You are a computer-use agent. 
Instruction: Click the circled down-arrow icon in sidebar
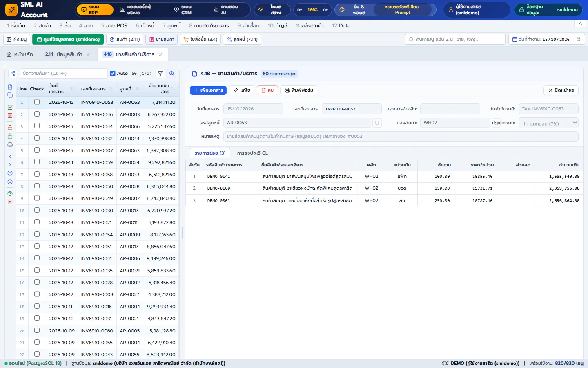10,182
